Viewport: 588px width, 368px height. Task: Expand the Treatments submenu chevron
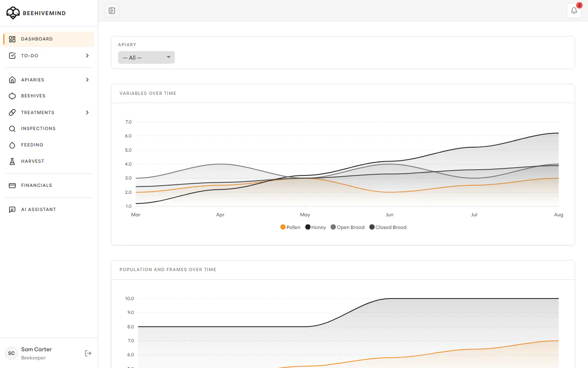(87, 112)
